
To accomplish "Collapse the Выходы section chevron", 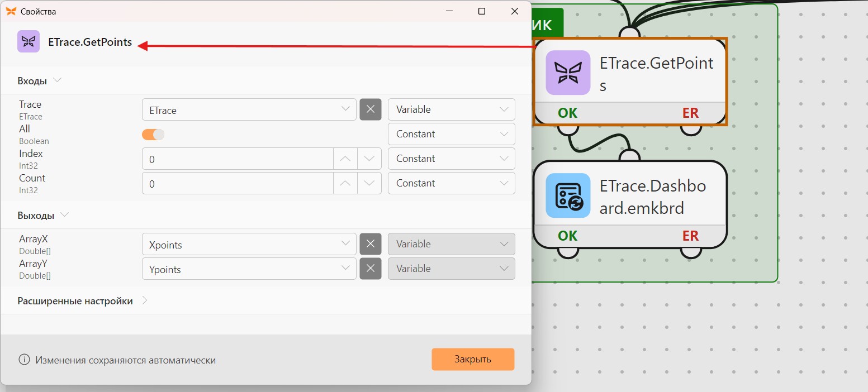I will pyautogui.click(x=64, y=215).
